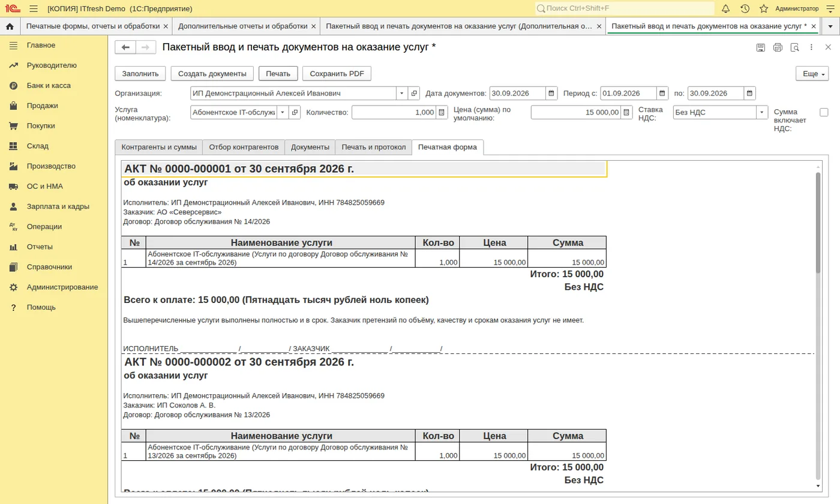The height and width of the screenshot is (504, 840).
Task: Expand the Организация dropdown list
Action: point(402,94)
